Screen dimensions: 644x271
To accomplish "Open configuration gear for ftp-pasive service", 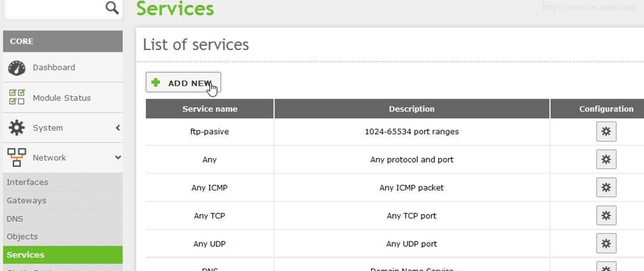I will point(606,132).
